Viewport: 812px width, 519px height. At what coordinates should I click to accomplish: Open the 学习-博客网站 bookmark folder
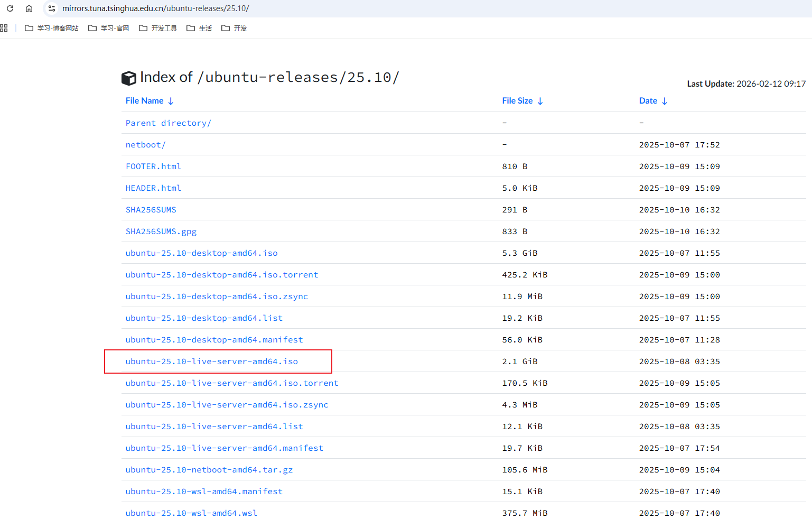coord(52,28)
